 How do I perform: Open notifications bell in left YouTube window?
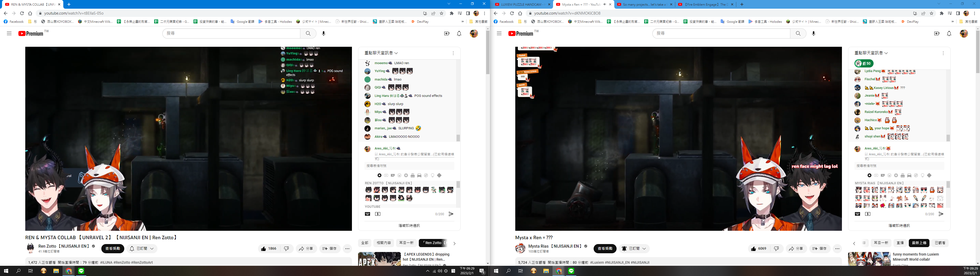[x=459, y=33]
